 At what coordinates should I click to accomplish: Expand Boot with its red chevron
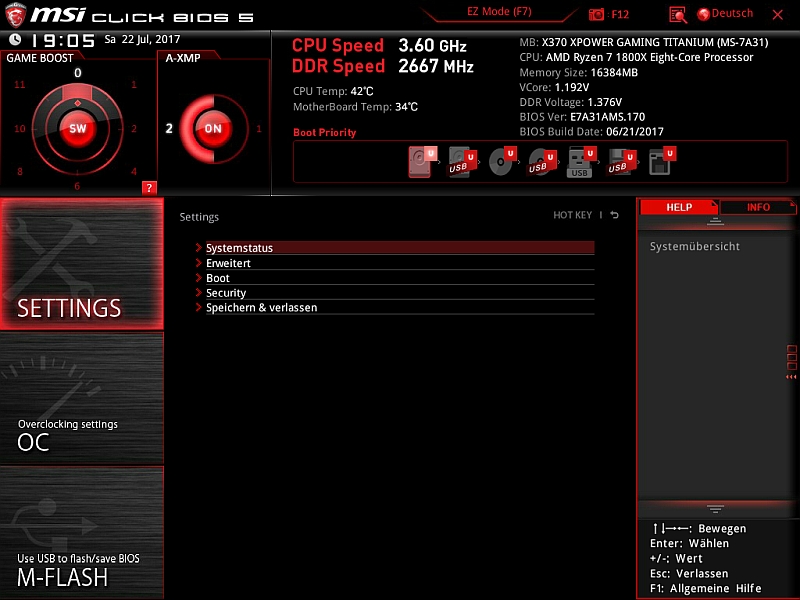198,278
